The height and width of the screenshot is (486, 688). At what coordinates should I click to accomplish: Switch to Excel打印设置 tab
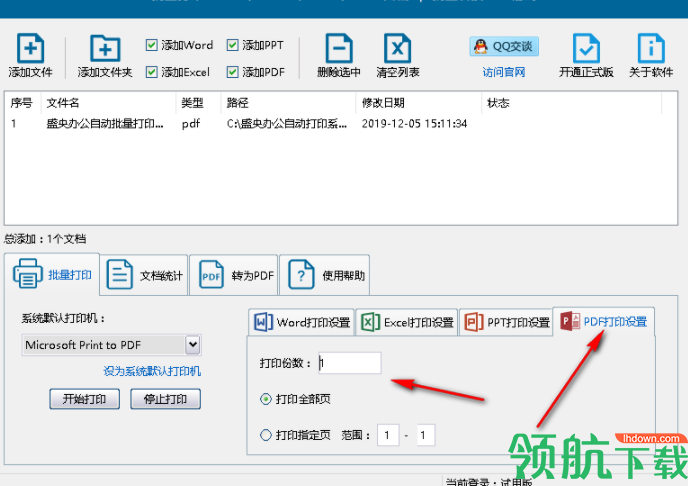click(407, 322)
